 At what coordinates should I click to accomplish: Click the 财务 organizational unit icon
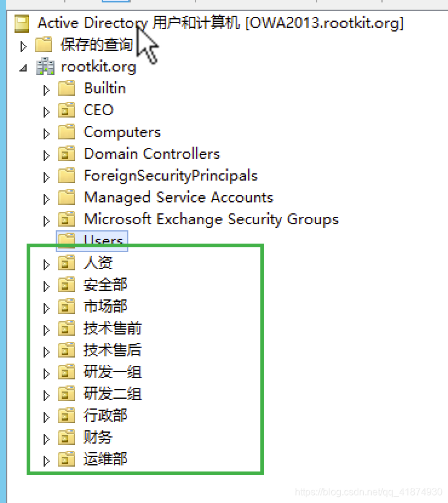(x=67, y=437)
